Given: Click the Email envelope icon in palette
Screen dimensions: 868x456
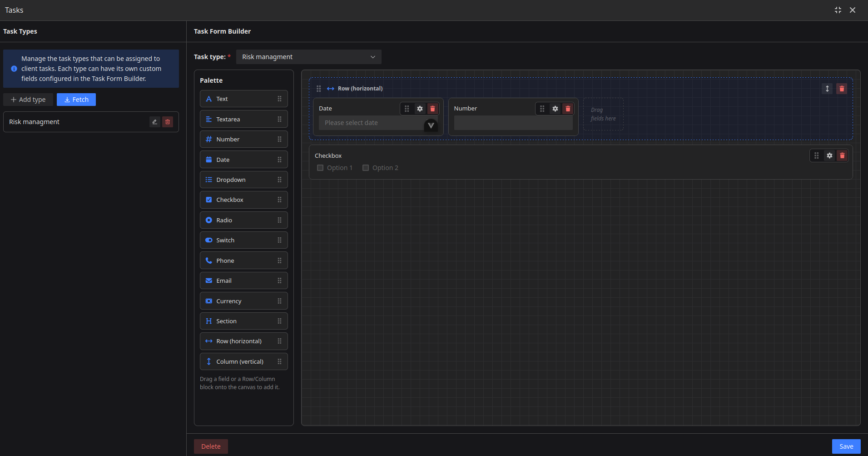Looking at the screenshot, I should pos(209,281).
